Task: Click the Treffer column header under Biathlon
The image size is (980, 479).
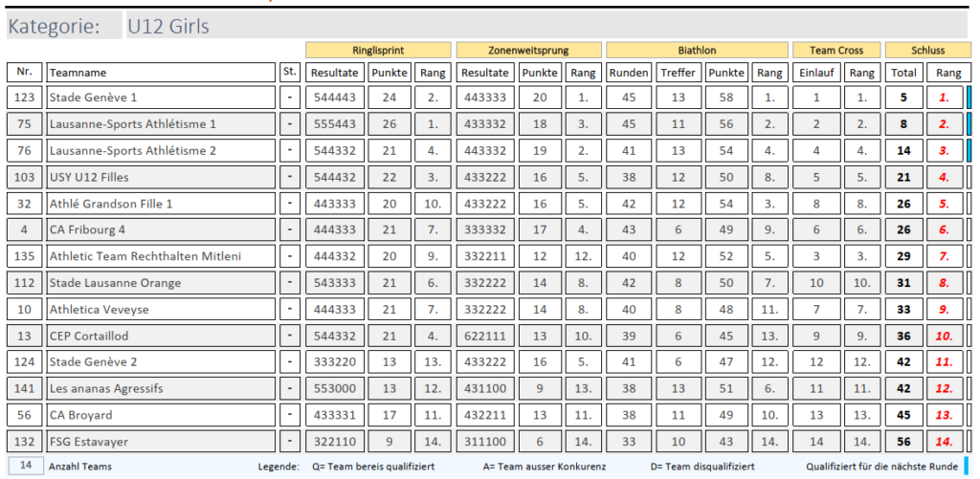Action: (678, 73)
